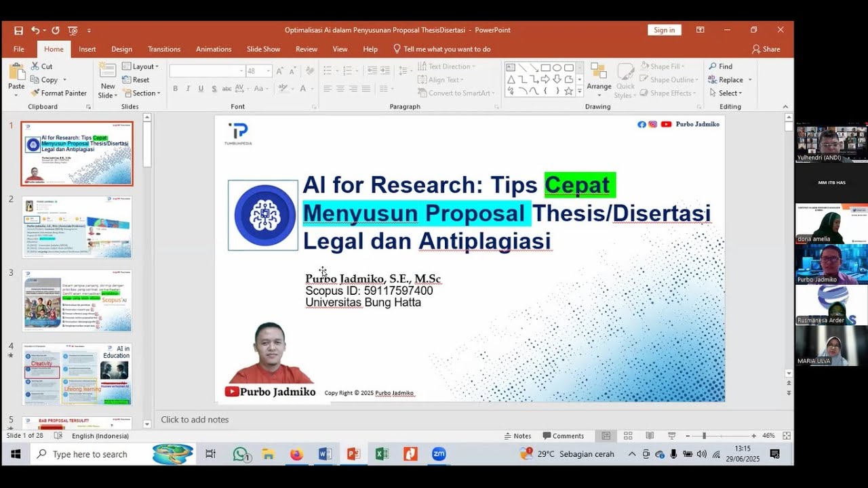The image size is (868, 488).
Task: Open Excel from taskbar
Action: click(x=382, y=454)
